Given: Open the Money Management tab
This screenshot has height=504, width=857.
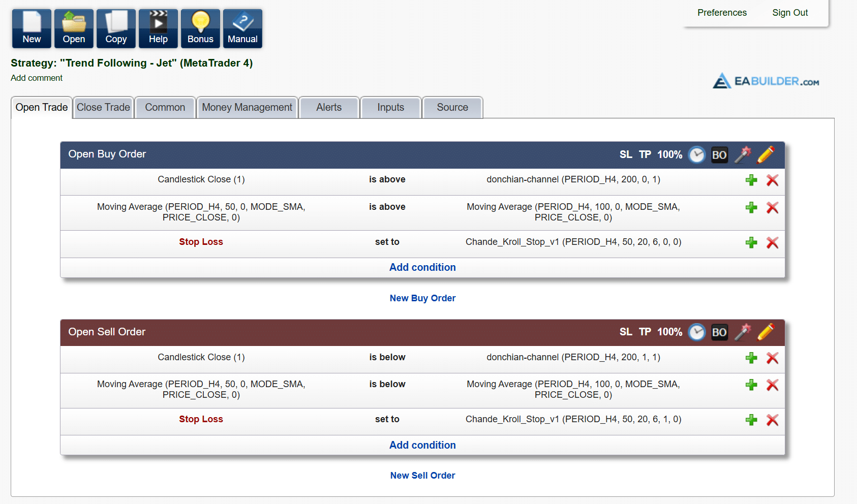Looking at the screenshot, I should click(247, 108).
